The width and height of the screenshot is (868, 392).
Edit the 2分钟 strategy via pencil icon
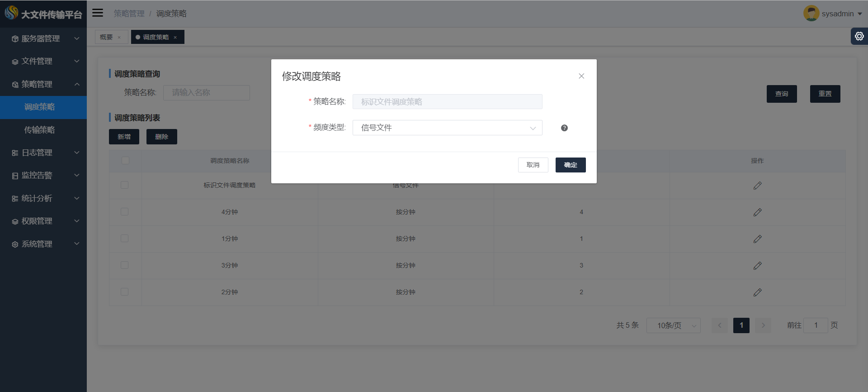coord(757,292)
